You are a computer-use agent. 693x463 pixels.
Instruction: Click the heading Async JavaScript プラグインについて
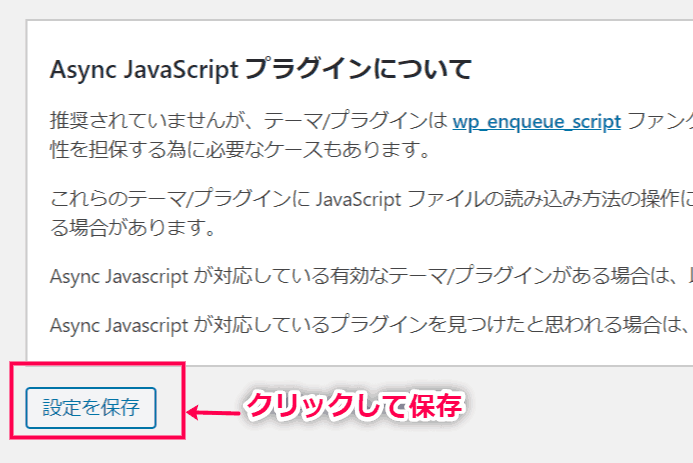tap(261, 70)
